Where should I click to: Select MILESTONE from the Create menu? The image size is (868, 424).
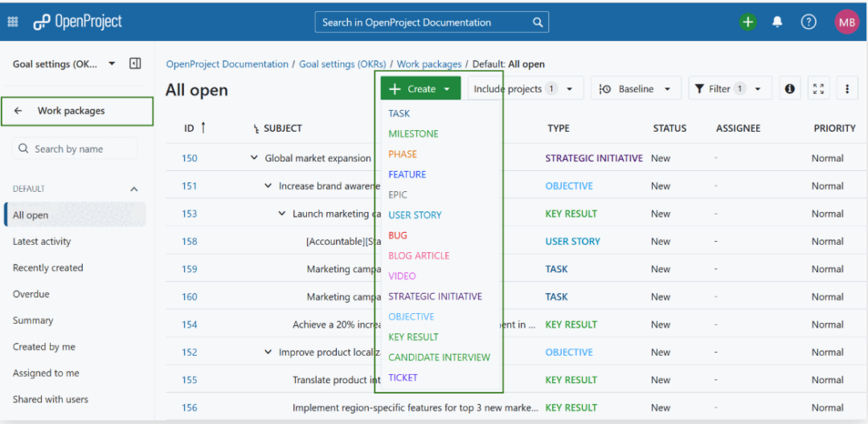(x=413, y=134)
